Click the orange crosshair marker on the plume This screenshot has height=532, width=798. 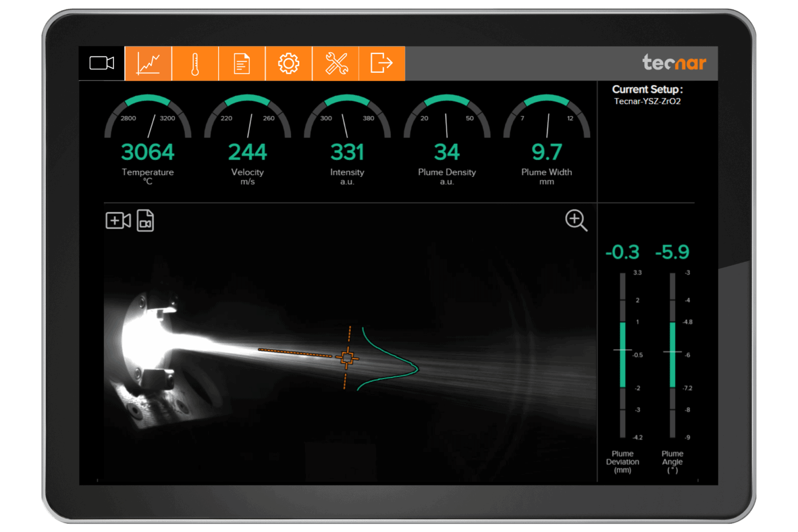tap(347, 357)
